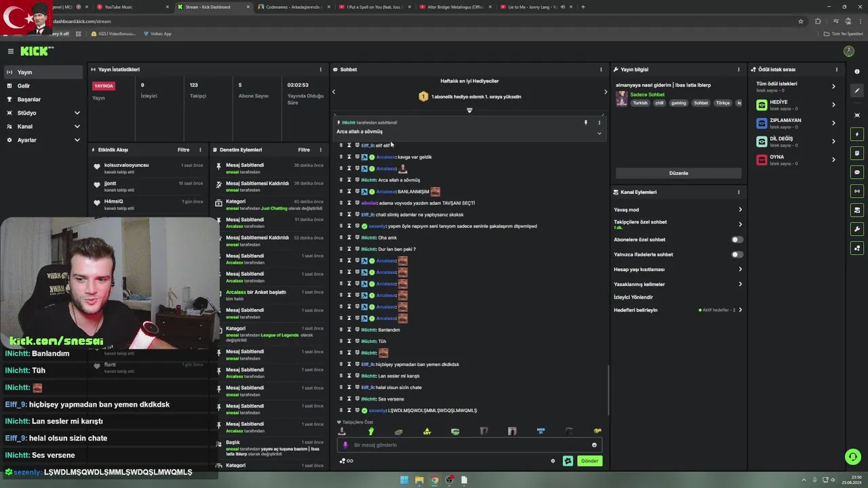Open the HEDİYE green reward icon
The image size is (868, 488).
762,105
